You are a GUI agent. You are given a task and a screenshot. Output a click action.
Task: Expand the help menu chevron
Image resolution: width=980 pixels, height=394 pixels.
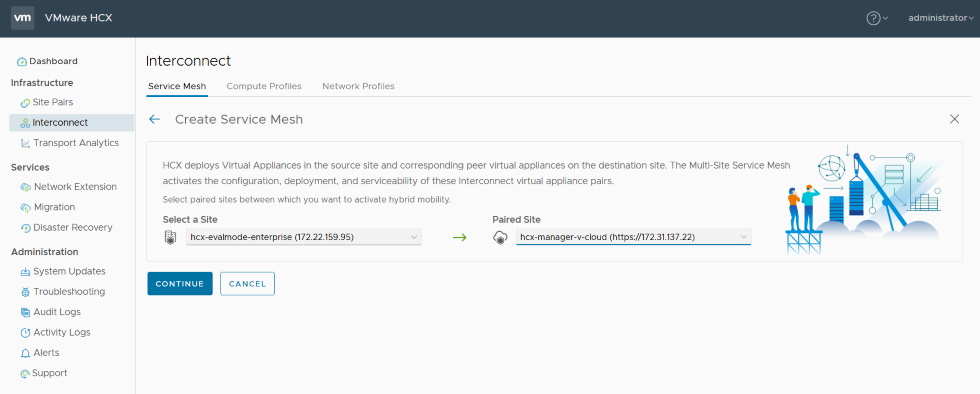point(886,19)
